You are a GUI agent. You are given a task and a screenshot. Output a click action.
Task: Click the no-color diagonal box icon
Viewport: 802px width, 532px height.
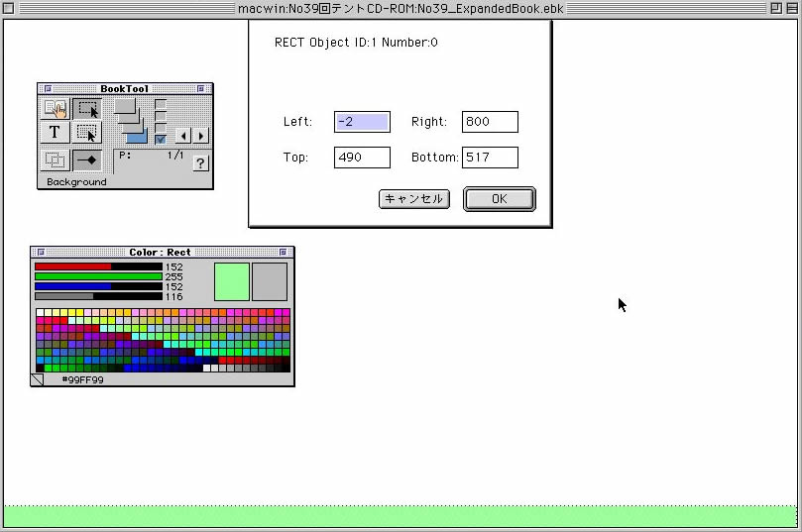coord(37,379)
